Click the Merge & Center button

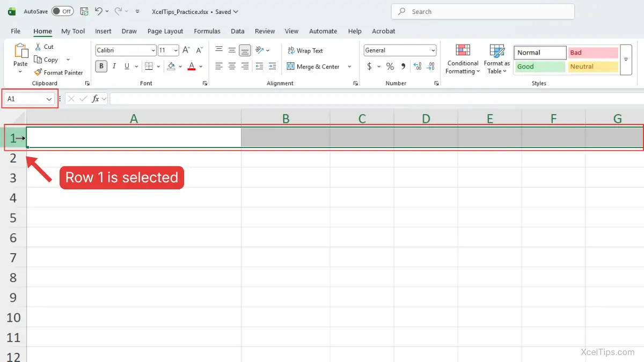(x=314, y=67)
